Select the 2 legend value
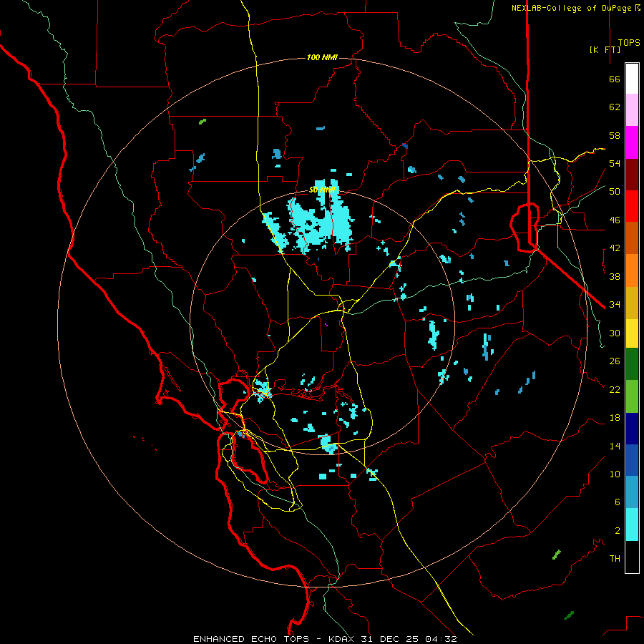 point(617,531)
